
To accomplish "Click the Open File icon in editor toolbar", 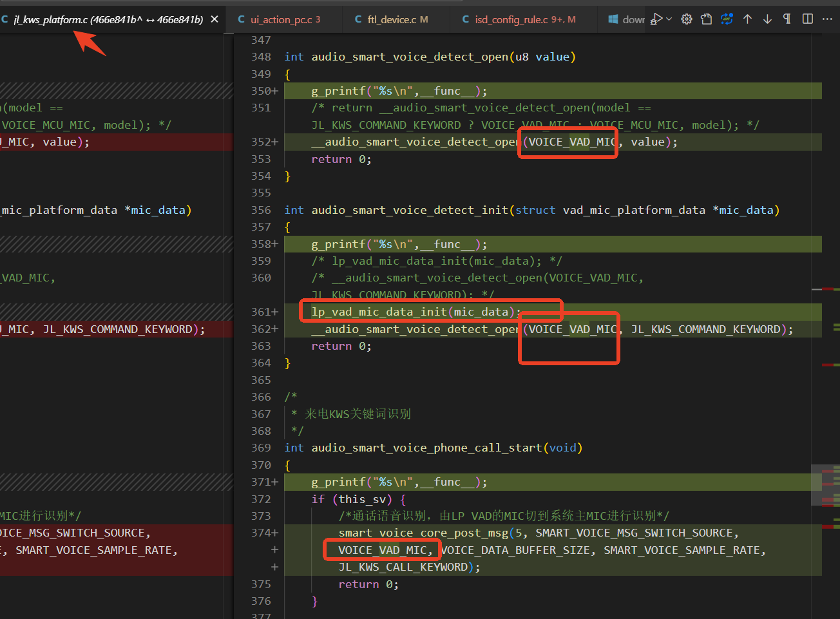I will (707, 19).
